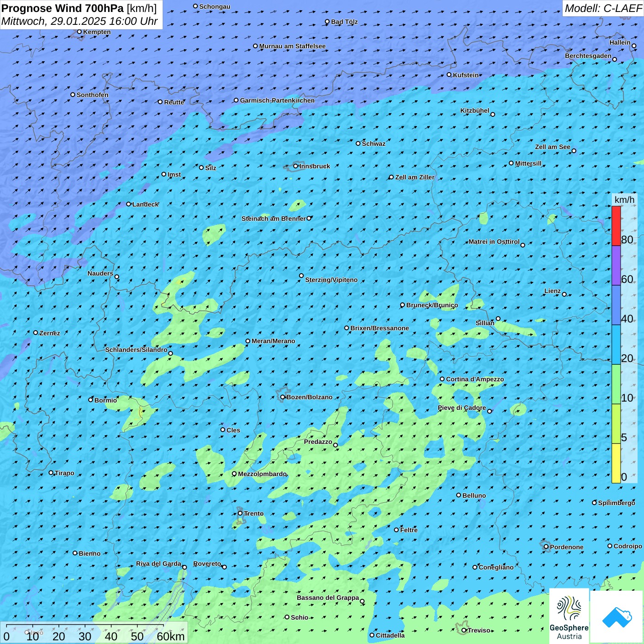Click the 'Schlanders/Silandro' label
Image resolution: width=644 pixels, height=644 pixels.
(136, 350)
